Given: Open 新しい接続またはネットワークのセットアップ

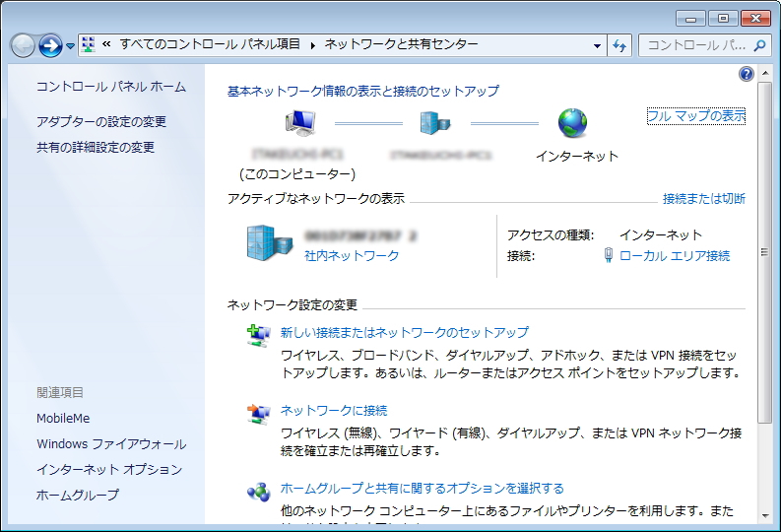Looking at the screenshot, I should click(405, 332).
